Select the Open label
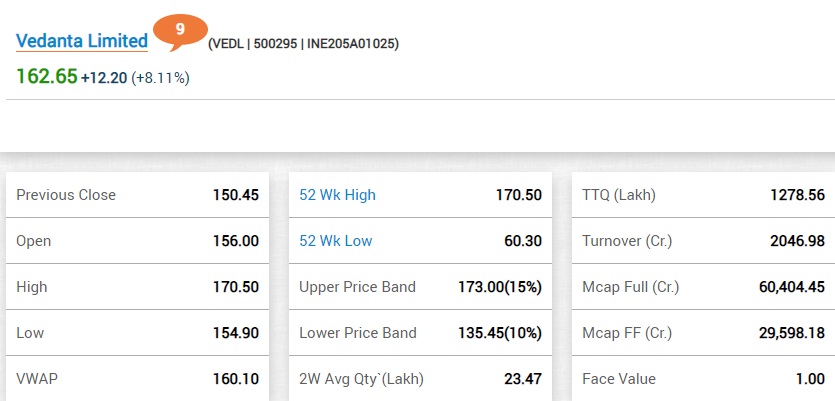The width and height of the screenshot is (835, 401). click(x=34, y=241)
